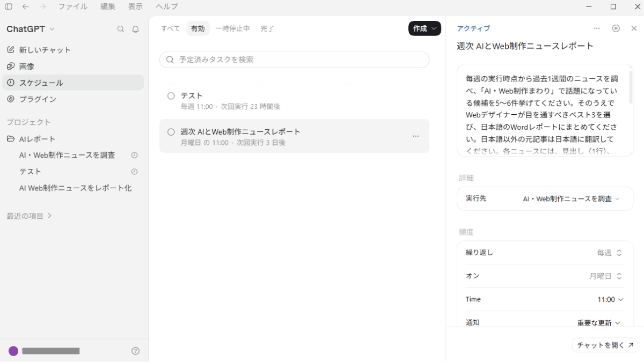644x362 pixels.
Task: Open the ヘルプ menu
Action: coord(166,6)
